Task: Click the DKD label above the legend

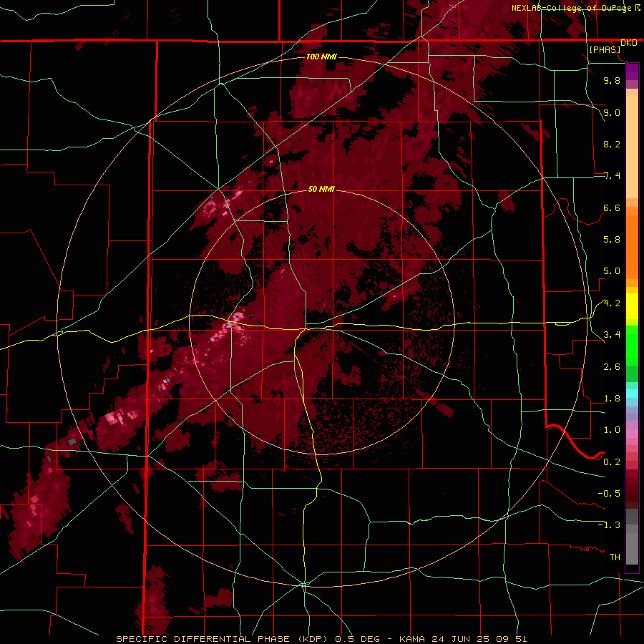Action: click(628, 43)
